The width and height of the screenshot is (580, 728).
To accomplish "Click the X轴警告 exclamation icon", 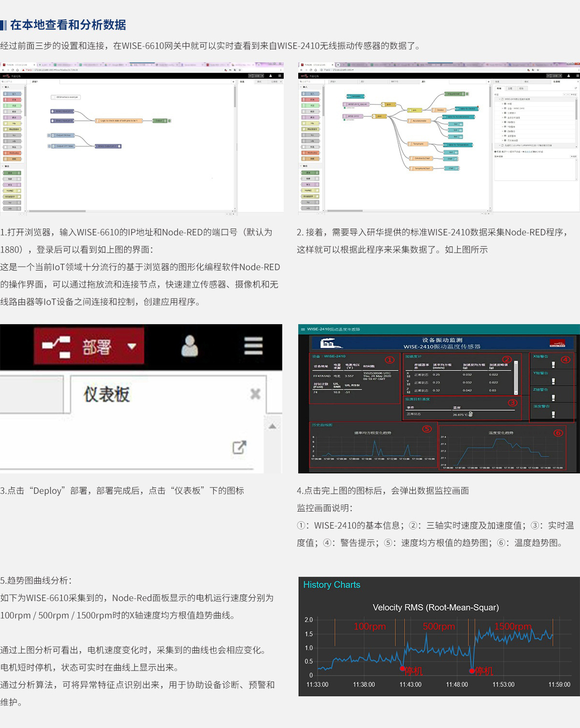I will (x=553, y=365).
